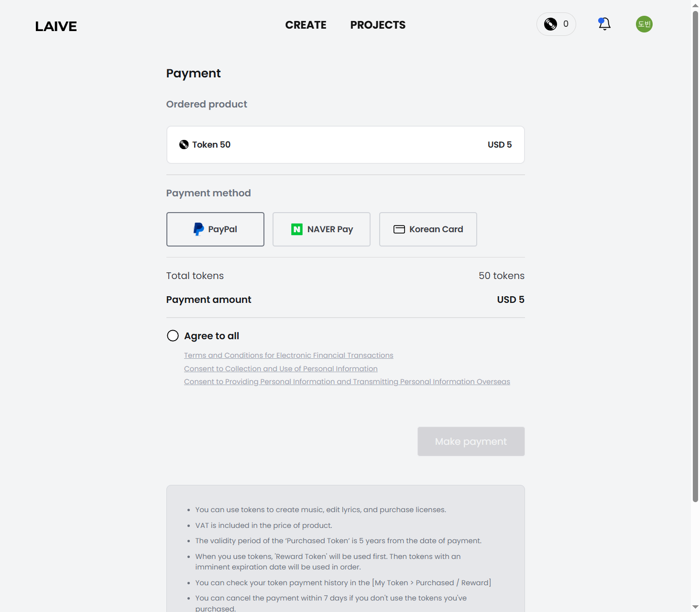Open the green user profile avatar
This screenshot has width=700, height=612.
tap(644, 24)
